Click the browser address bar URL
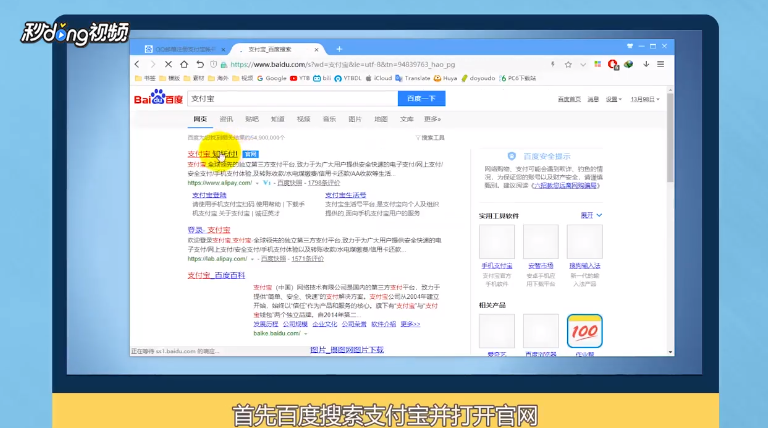This screenshot has height=428, width=768. (342, 65)
